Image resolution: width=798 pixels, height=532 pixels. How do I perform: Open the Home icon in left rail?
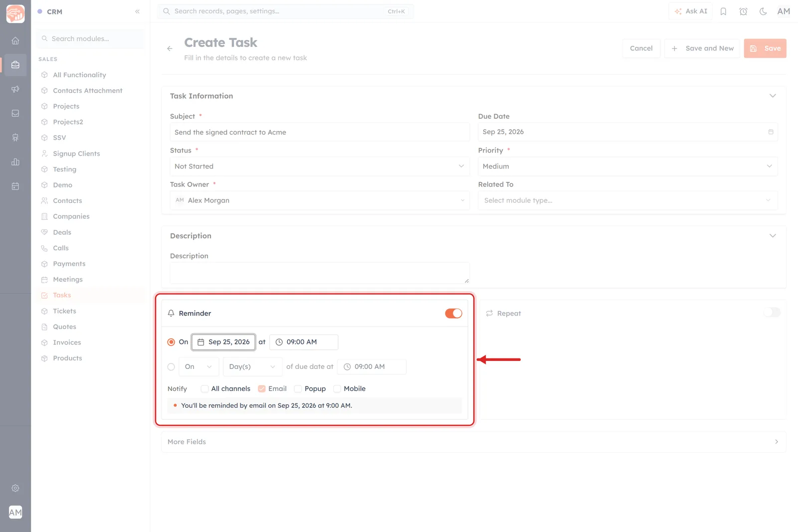(x=15, y=41)
